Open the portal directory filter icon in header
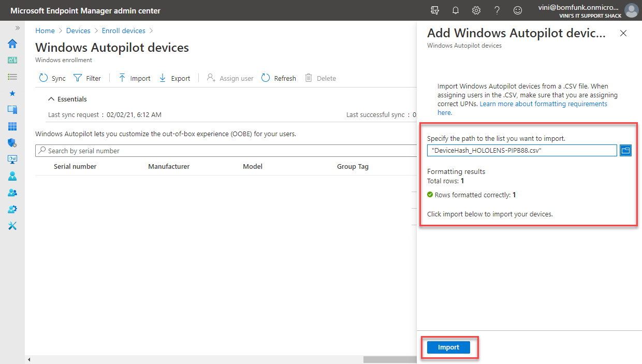This screenshot has height=364, width=642. 435,10
